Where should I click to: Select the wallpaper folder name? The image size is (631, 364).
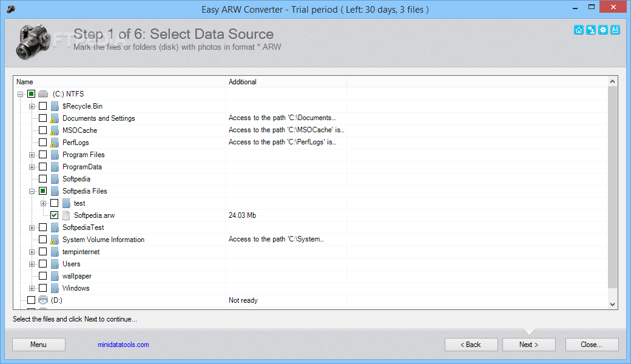[77, 276]
